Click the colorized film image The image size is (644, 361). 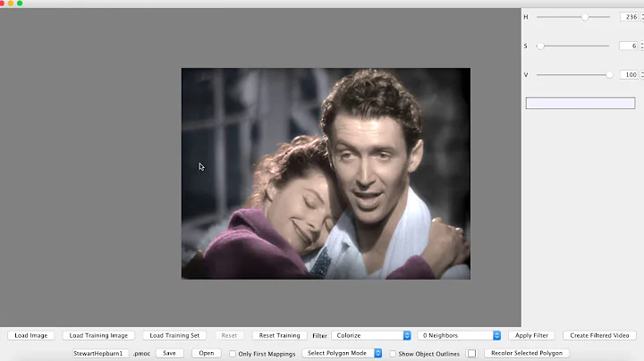tap(326, 173)
